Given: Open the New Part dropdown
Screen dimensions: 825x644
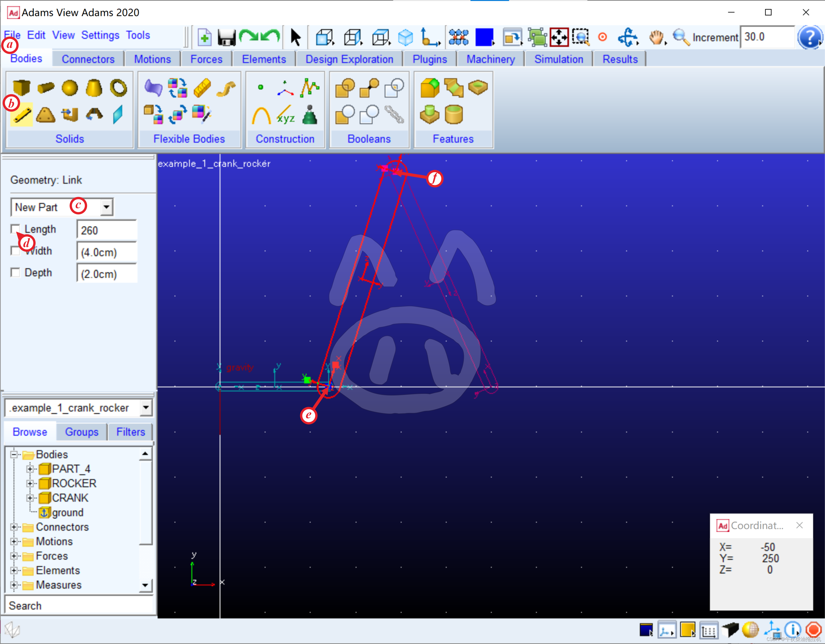Looking at the screenshot, I should (x=107, y=207).
